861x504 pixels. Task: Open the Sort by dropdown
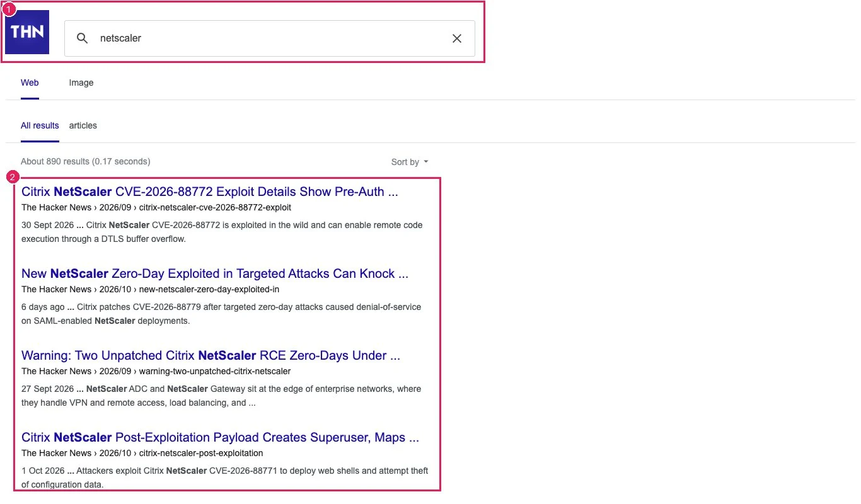410,162
